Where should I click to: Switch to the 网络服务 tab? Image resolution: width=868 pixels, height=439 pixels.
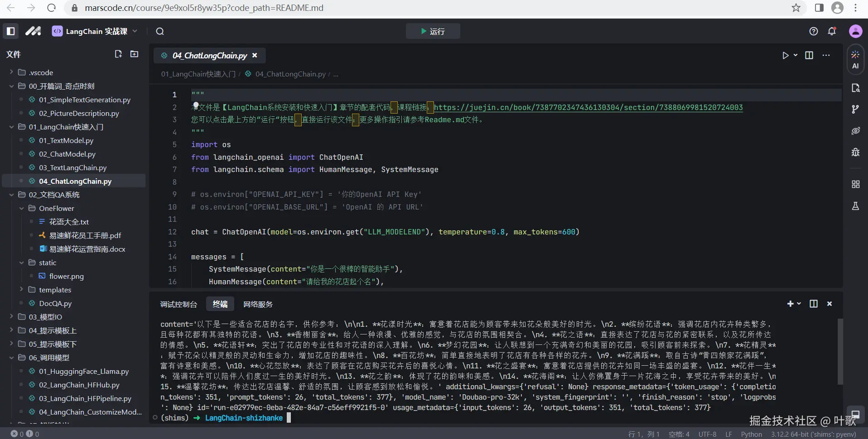pos(258,304)
